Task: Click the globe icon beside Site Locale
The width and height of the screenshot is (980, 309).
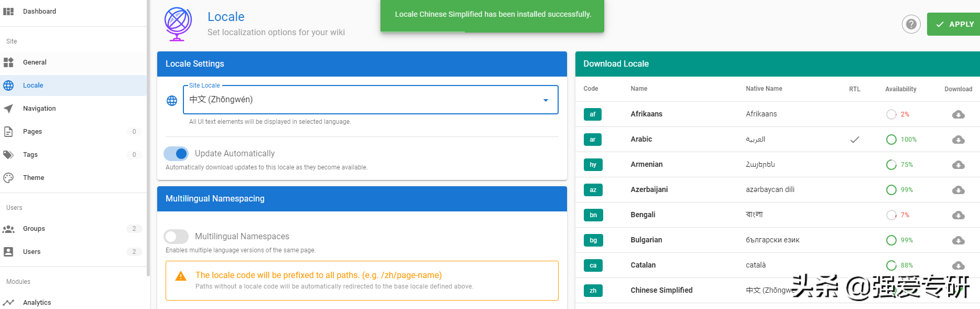Action: pos(172,101)
